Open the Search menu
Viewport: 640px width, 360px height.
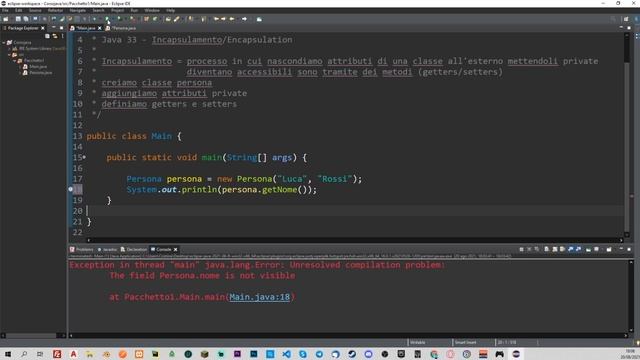click(98, 10)
